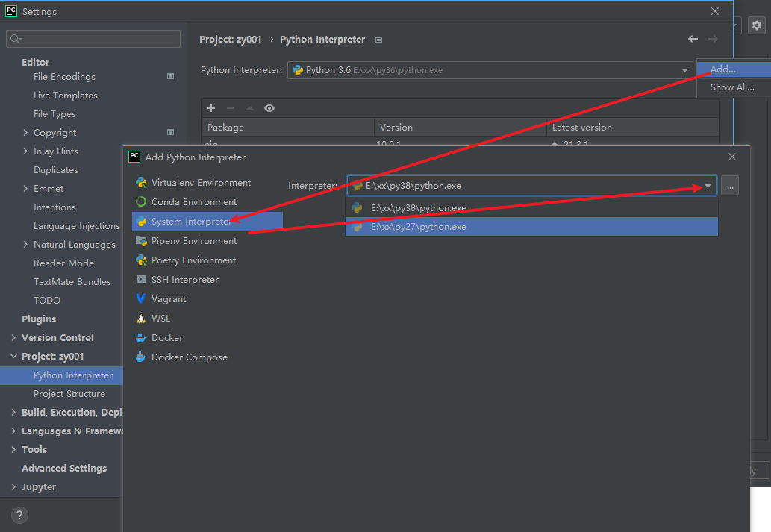Click Project: zy001 breadcrumb
Viewport: 771px width, 532px height.
(230, 40)
